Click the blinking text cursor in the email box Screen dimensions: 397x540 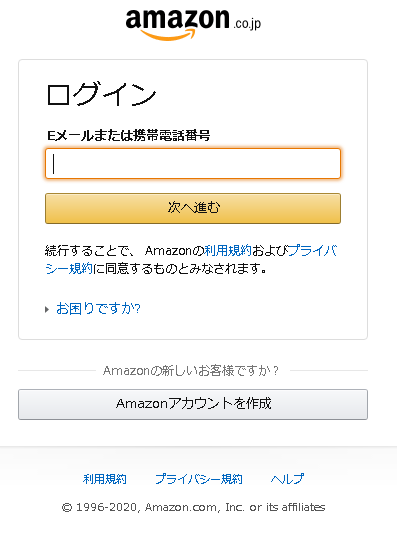tap(53, 164)
